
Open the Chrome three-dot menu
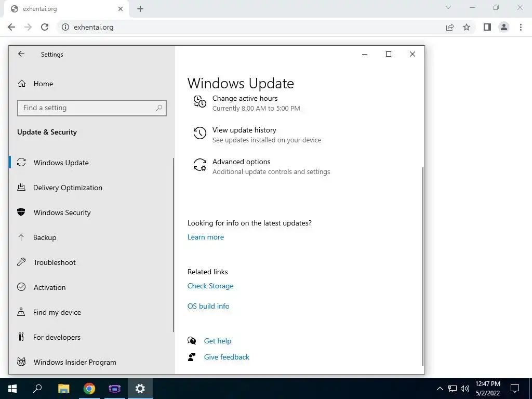click(x=521, y=27)
